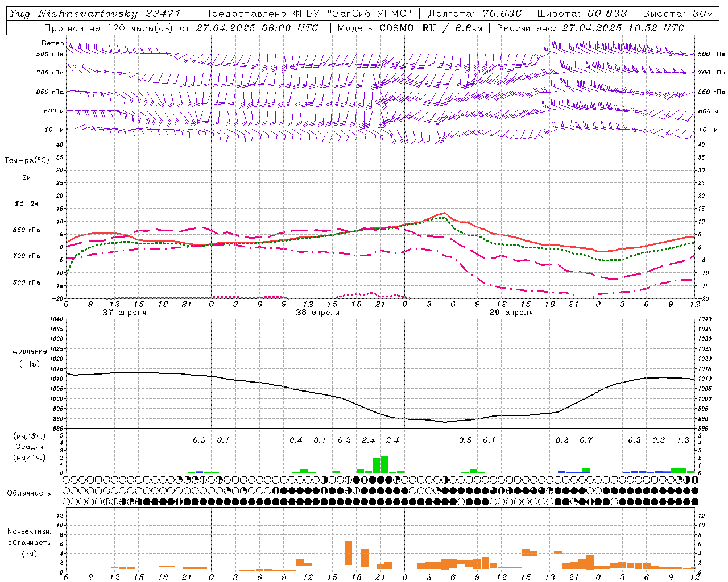Select the model name COSMO-RU / 6.6км
728x582 pixels.
click(431, 28)
